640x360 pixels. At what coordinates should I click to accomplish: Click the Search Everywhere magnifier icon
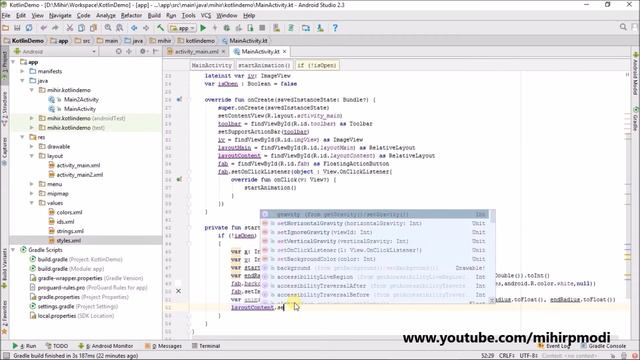[x=623, y=27]
